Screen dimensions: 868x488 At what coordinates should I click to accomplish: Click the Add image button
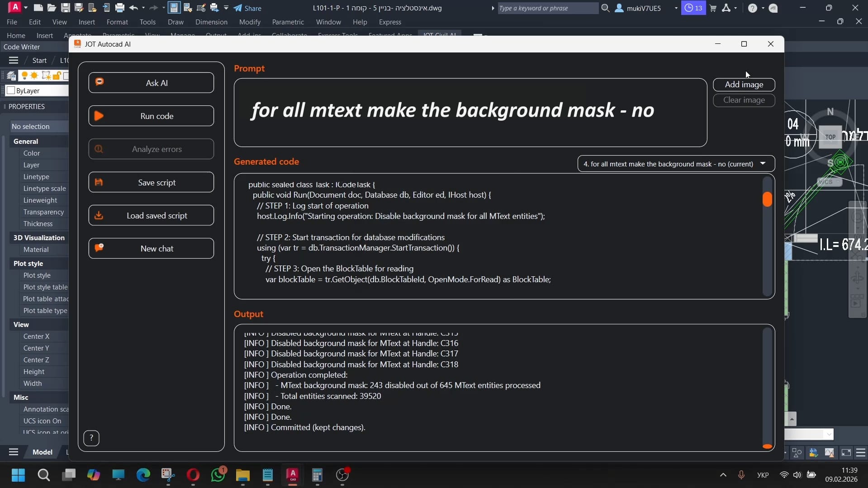[744, 85]
